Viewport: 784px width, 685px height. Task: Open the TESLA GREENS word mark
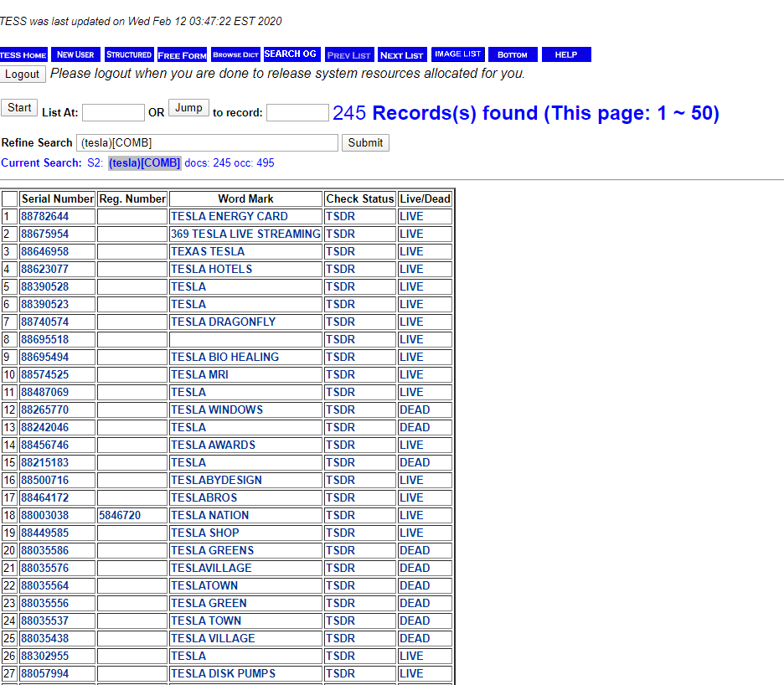[213, 550]
